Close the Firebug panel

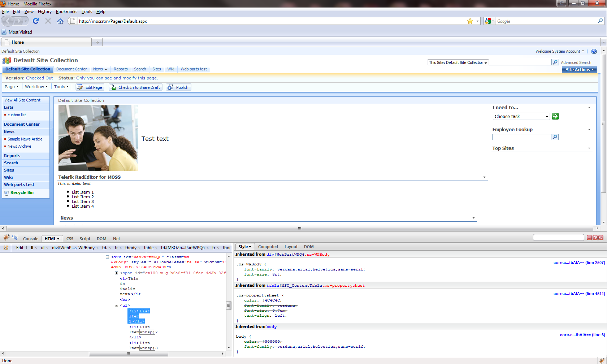point(601,238)
